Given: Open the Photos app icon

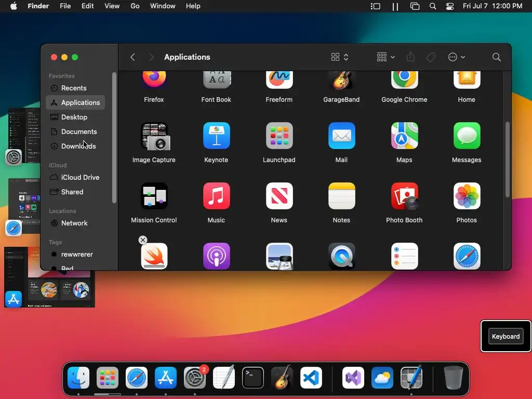Looking at the screenshot, I should (467, 196).
